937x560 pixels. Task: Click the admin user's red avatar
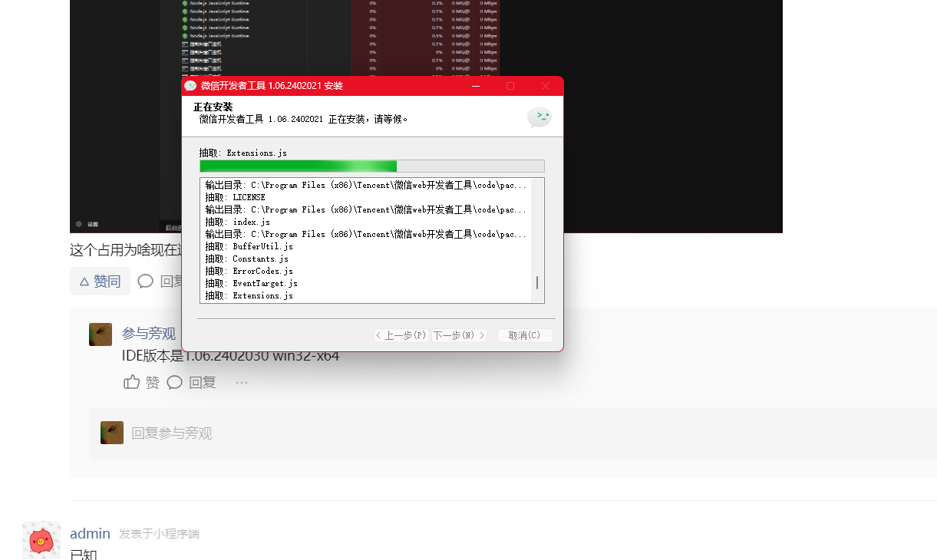pyautogui.click(x=41, y=540)
